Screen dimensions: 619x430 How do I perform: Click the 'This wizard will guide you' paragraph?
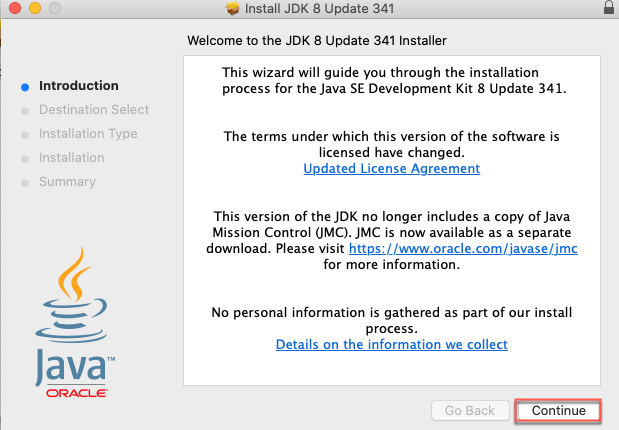(394, 81)
